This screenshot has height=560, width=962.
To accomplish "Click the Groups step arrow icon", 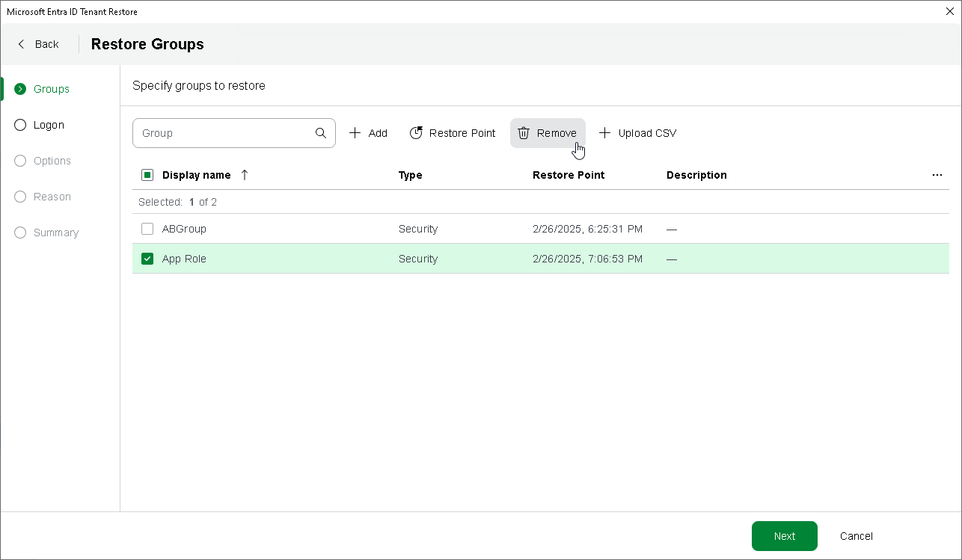I will (20, 89).
